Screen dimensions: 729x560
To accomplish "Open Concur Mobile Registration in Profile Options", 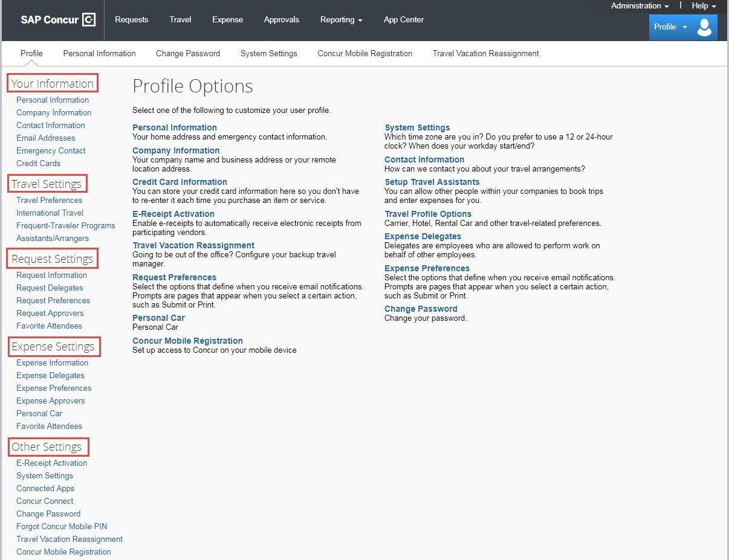I will [187, 341].
